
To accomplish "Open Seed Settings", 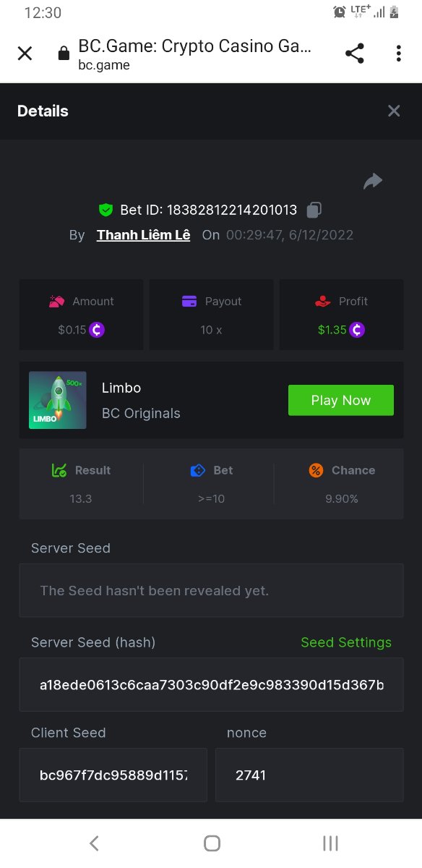I will (x=346, y=642).
